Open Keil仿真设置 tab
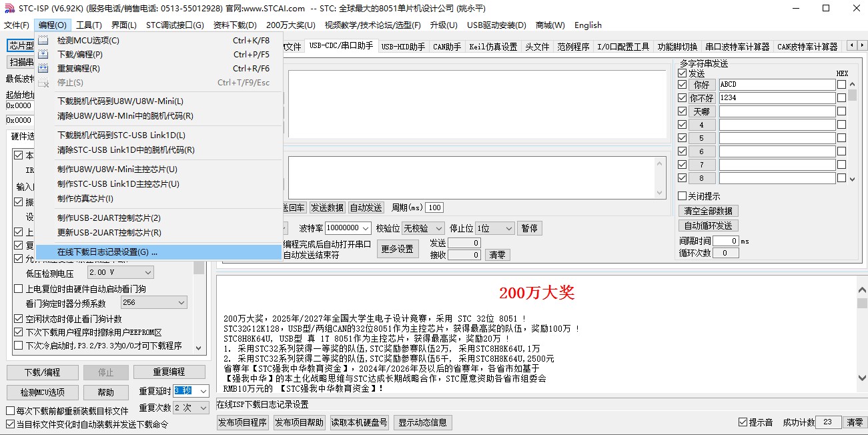Screen dimensions: 868x435 coord(493,47)
